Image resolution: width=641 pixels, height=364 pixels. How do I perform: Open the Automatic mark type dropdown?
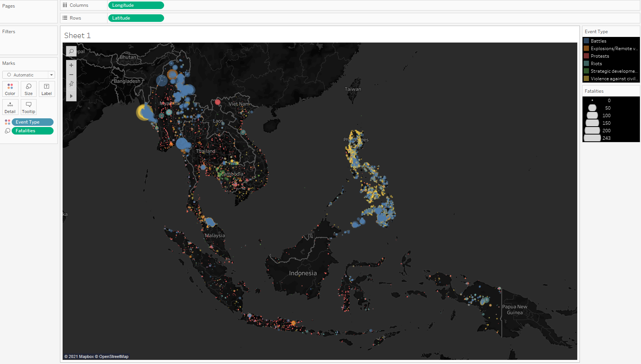(x=29, y=75)
